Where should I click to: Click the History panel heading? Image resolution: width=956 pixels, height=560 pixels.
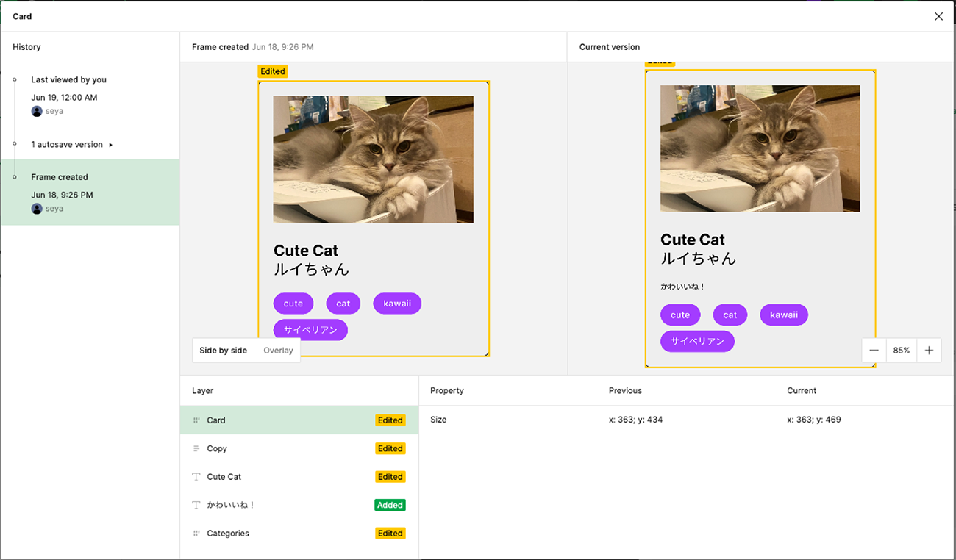pos(26,47)
